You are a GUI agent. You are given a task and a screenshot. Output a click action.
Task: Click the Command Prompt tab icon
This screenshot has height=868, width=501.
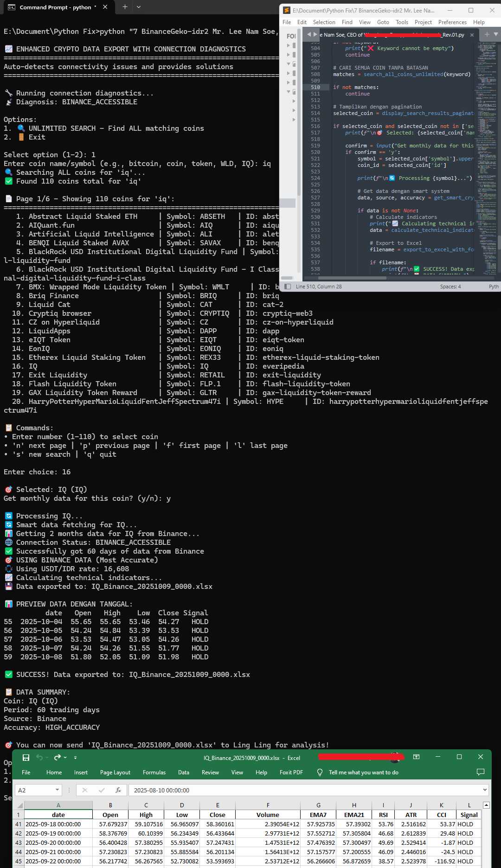coord(11,7)
